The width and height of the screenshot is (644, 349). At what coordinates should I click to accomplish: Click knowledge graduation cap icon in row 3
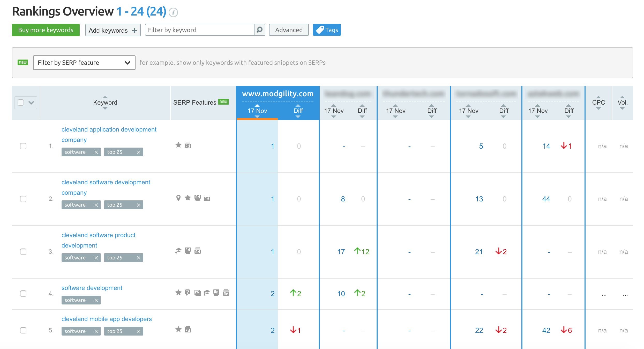click(x=178, y=251)
